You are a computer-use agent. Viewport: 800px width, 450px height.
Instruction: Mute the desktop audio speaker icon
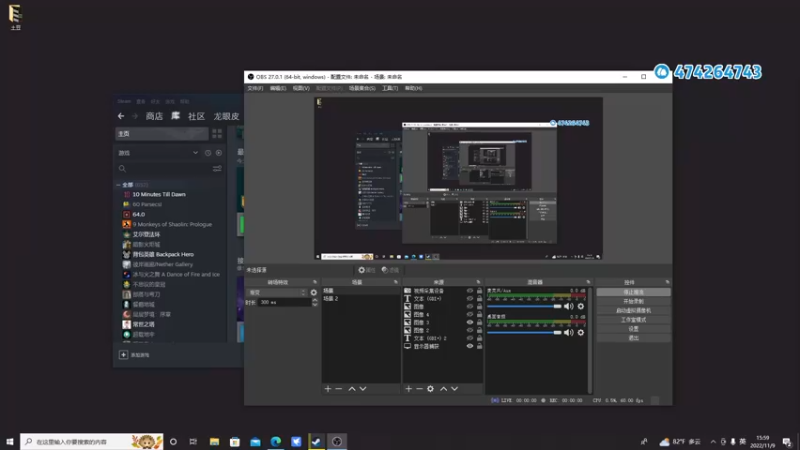pyautogui.click(x=568, y=333)
